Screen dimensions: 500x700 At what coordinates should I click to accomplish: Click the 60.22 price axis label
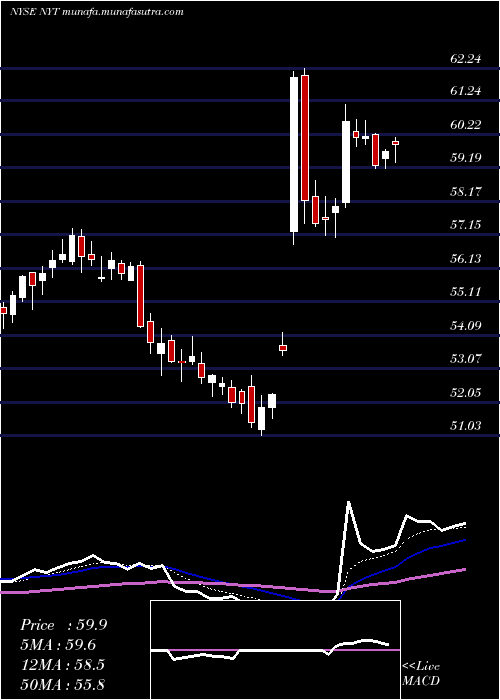(466, 125)
